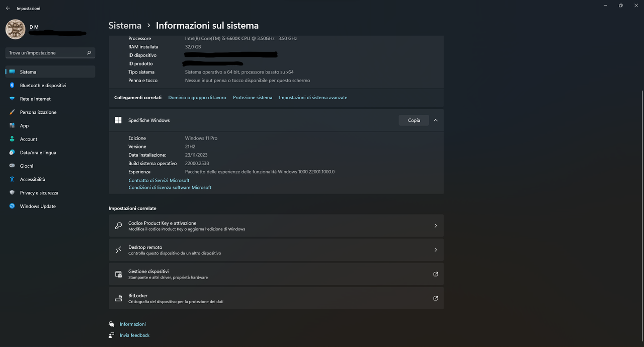This screenshot has height=347, width=644.
Task: Click the Invia feedback icon
Action: (x=111, y=335)
